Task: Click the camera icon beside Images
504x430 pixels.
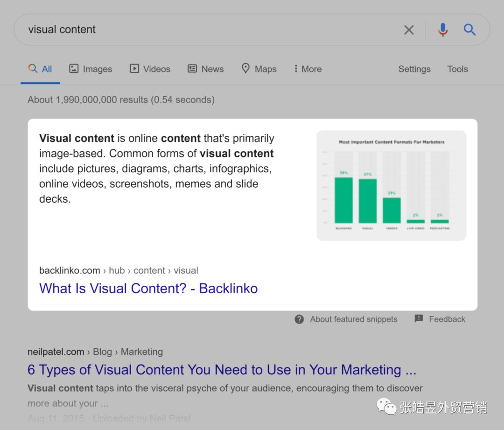Action: (x=73, y=69)
